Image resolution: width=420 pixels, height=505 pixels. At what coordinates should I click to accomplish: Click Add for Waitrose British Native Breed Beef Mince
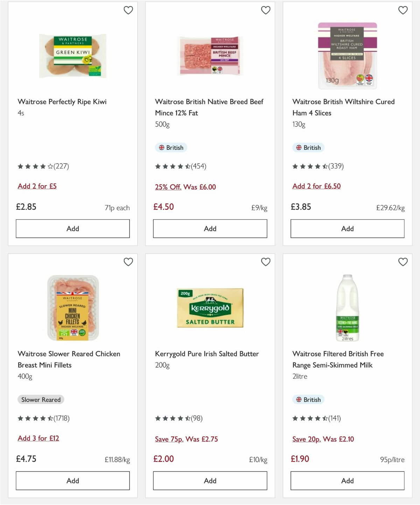pyautogui.click(x=210, y=228)
